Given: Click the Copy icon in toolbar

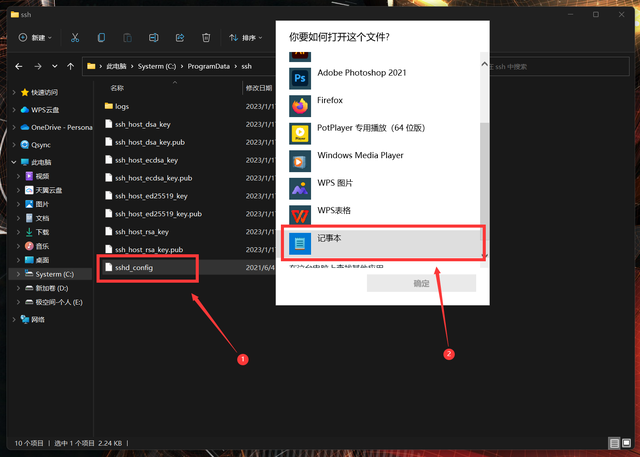Looking at the screenshot, I should click(101, 38).
